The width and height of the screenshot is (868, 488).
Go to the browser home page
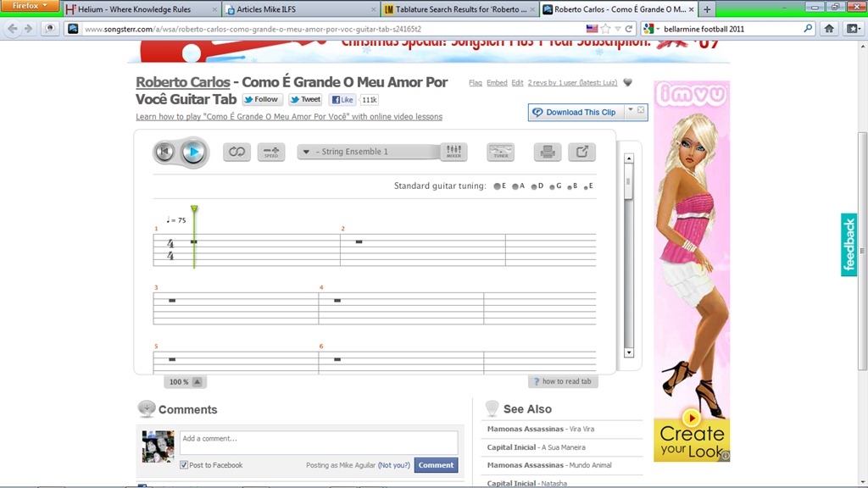[829, 29]
